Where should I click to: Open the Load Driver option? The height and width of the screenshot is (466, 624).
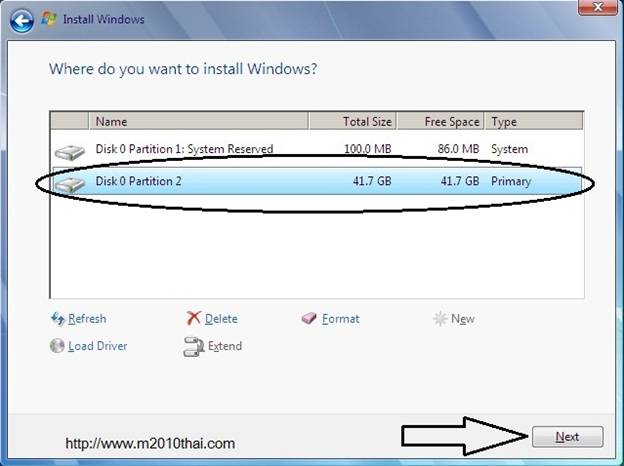(x=98, y=346)
